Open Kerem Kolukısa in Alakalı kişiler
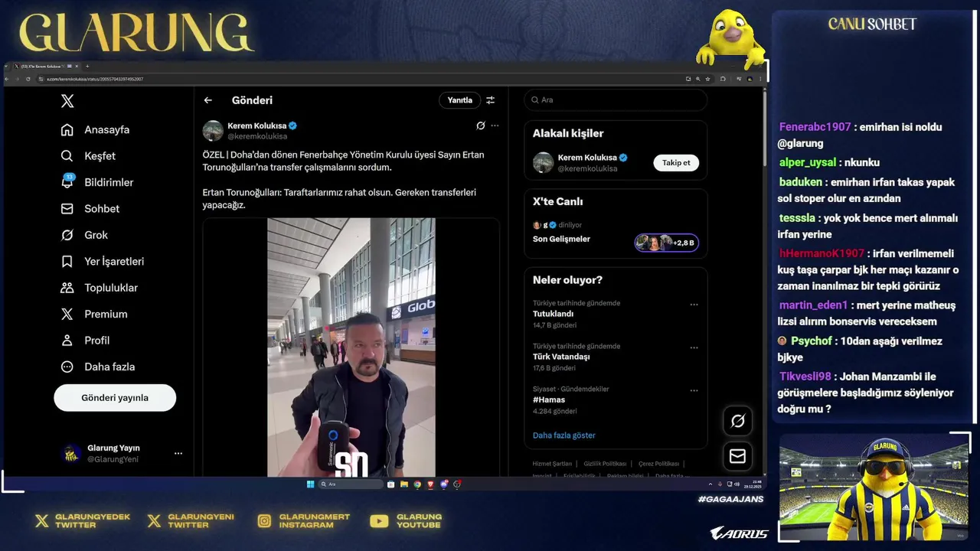Image resolution: width=980 pixels, height=551 pixels. (587, 158)
